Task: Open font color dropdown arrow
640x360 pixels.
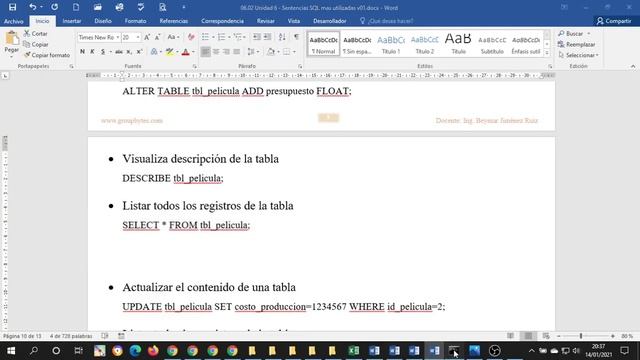Action: click(193, 52)
